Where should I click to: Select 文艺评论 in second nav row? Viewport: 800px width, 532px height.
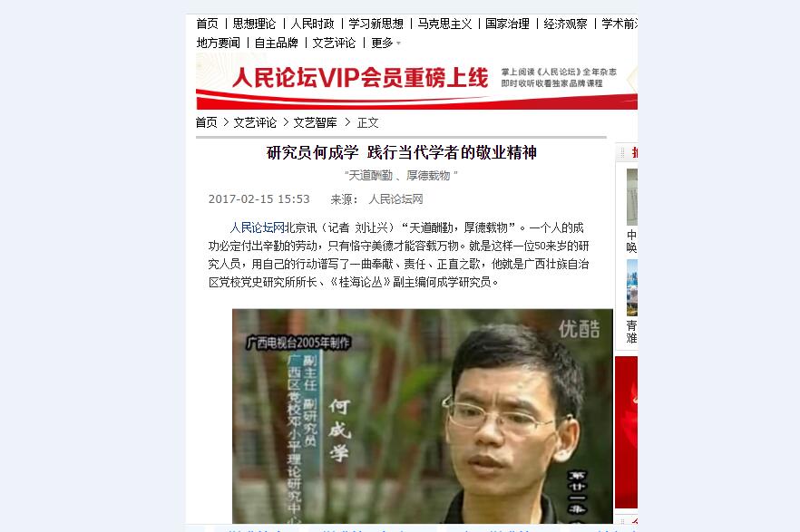334,43
